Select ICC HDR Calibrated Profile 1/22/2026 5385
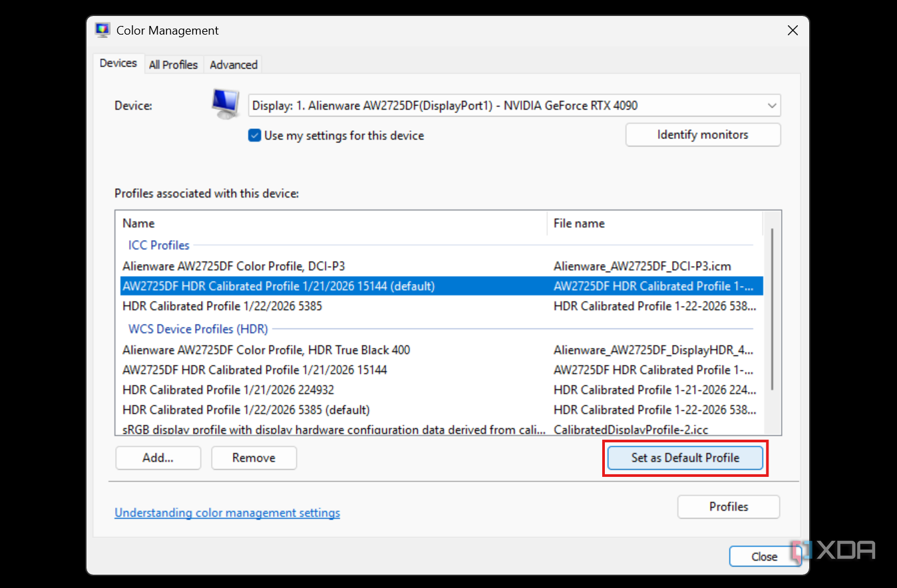This screenshot has width=897, height=588. (441, 306)
